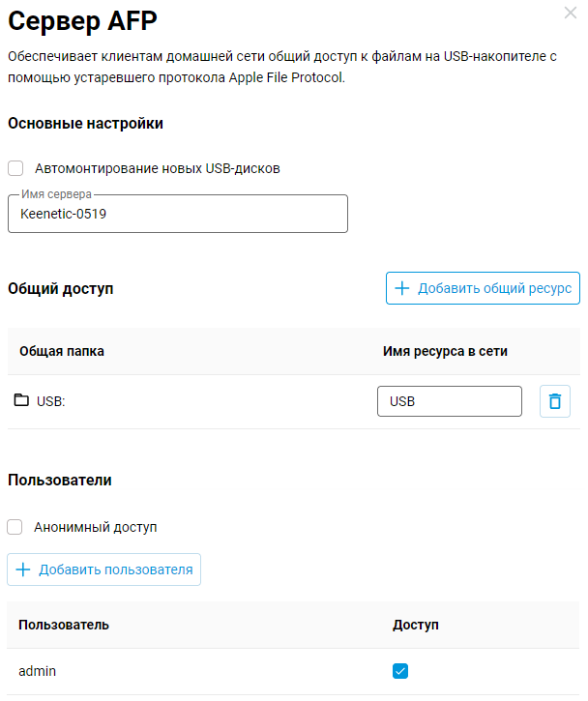Click the Общая папка column header

(62, 351)
